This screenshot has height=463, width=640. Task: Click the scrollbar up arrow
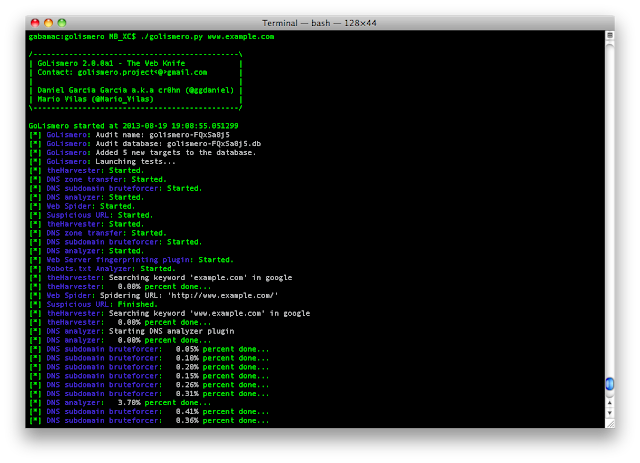(x=610, y=403)
